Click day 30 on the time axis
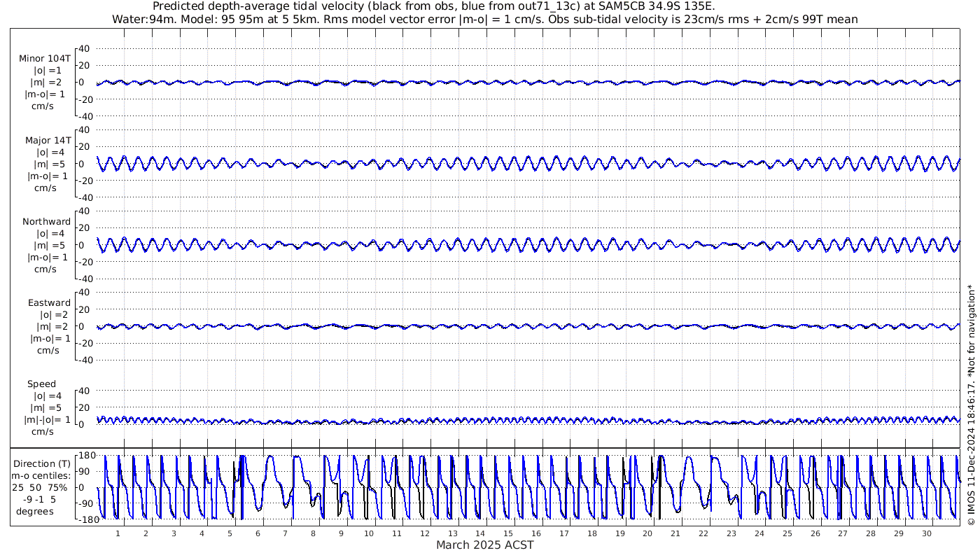 click(926, 533)
